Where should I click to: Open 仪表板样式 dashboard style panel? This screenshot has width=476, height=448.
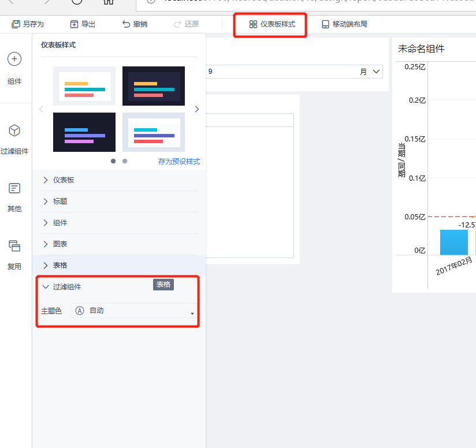[272, 24]
